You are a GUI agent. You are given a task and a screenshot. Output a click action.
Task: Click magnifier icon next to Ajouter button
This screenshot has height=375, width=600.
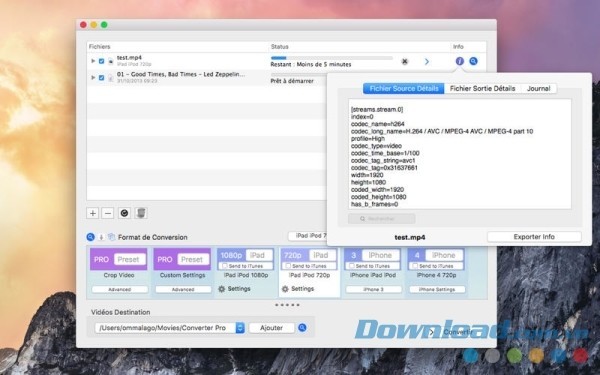(x=302, y=328)
